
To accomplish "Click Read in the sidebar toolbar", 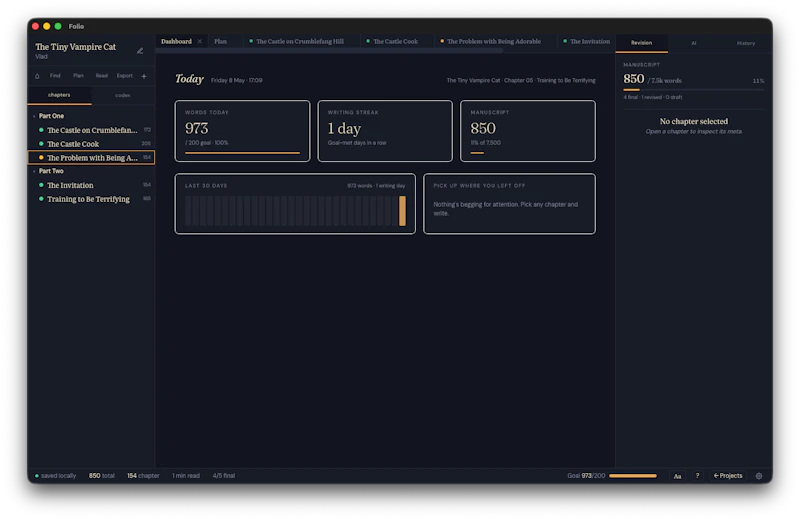I will click(x=102, y=76).
